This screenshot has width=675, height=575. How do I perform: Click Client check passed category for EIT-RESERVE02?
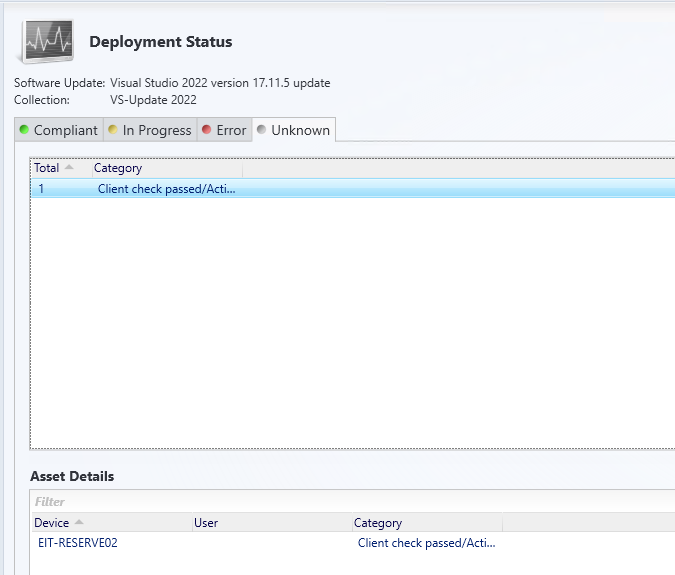(x=426, y=543)
